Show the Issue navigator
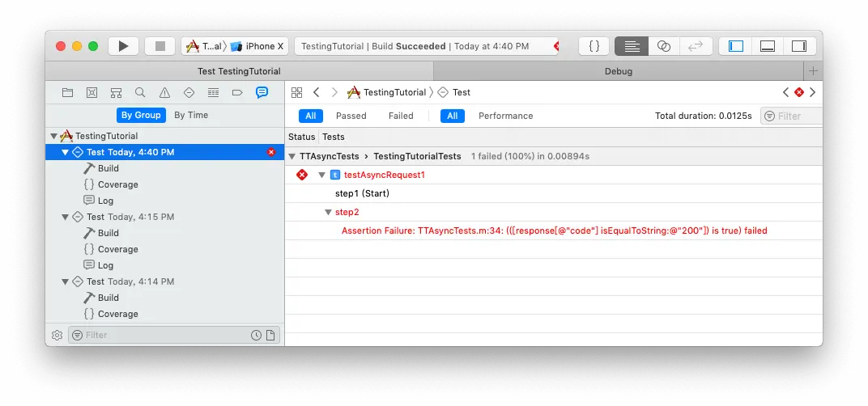This screenshot has height=406, width=868. 164,92
